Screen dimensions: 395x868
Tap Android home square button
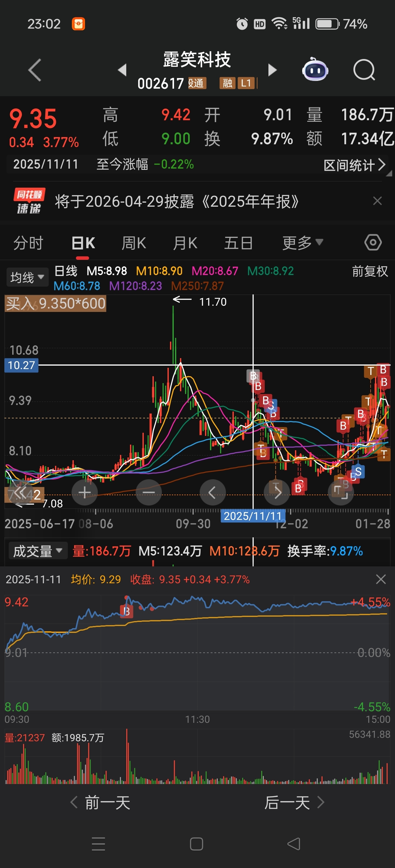pyautogui.click(x=197, y=844)
